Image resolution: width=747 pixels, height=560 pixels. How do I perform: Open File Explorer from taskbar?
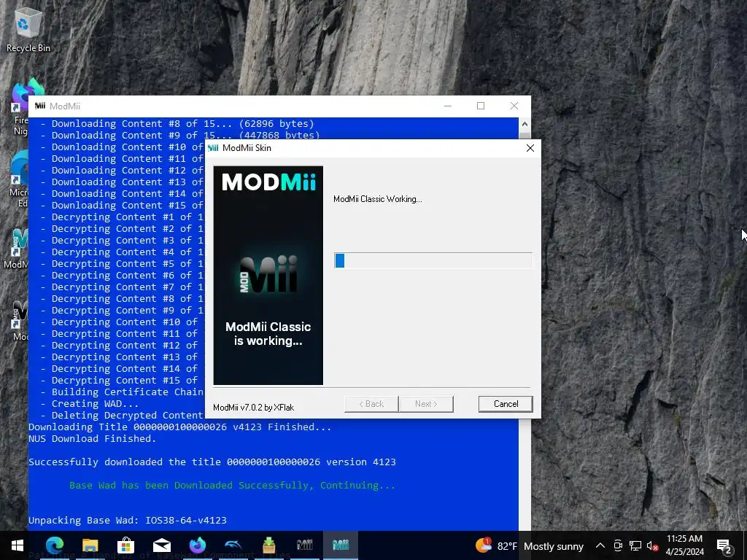click(90, 545)
